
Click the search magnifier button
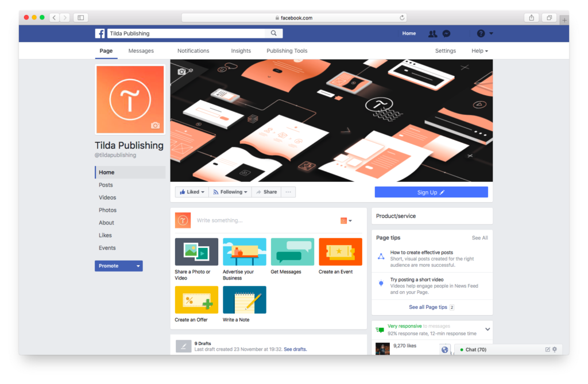pos(274,33)
